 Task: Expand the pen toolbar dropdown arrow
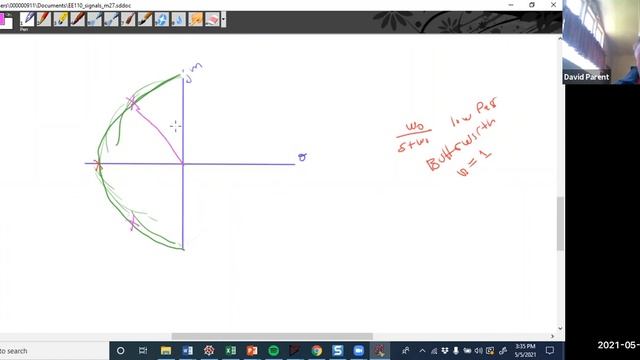[223, 20]
